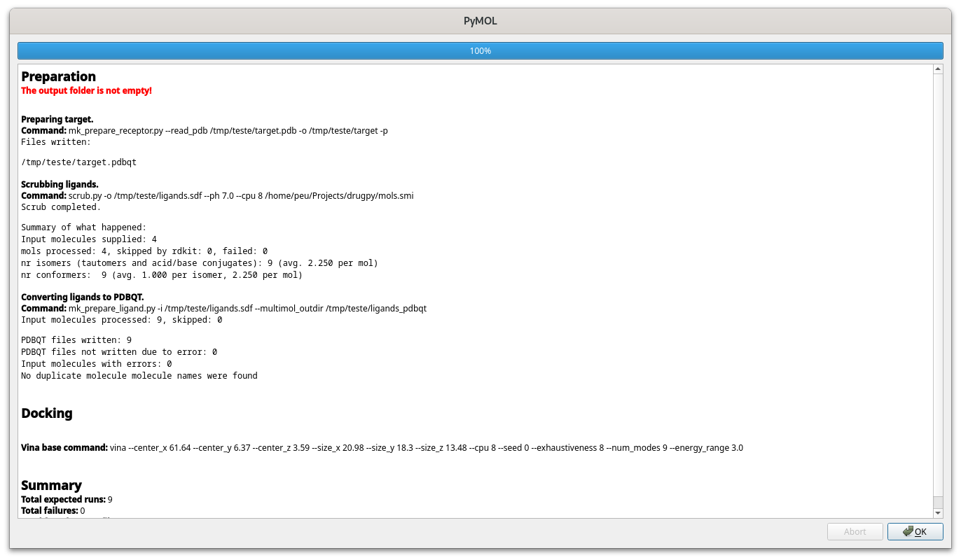The height and width of the screenshot is (560, 961).
Task: Click the 'Input molecules supplied: 4' line
Action: click(89, 239)
